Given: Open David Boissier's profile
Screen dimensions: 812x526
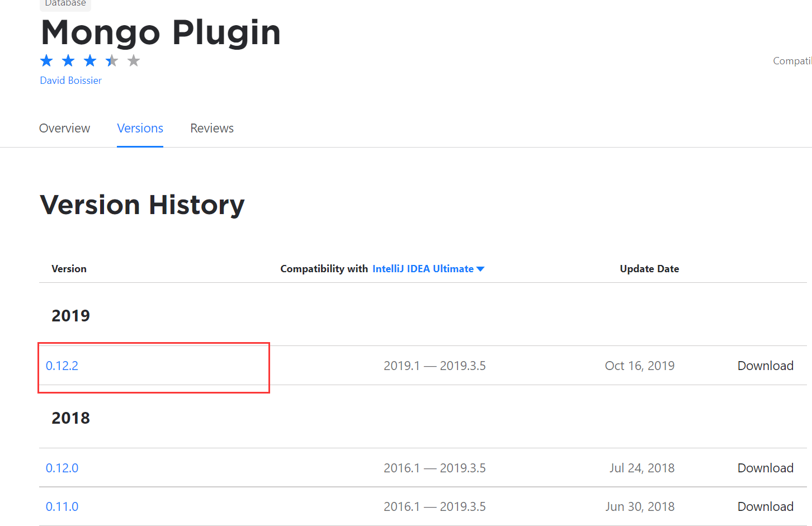Looking at the screenshot, I should point(70,80).
